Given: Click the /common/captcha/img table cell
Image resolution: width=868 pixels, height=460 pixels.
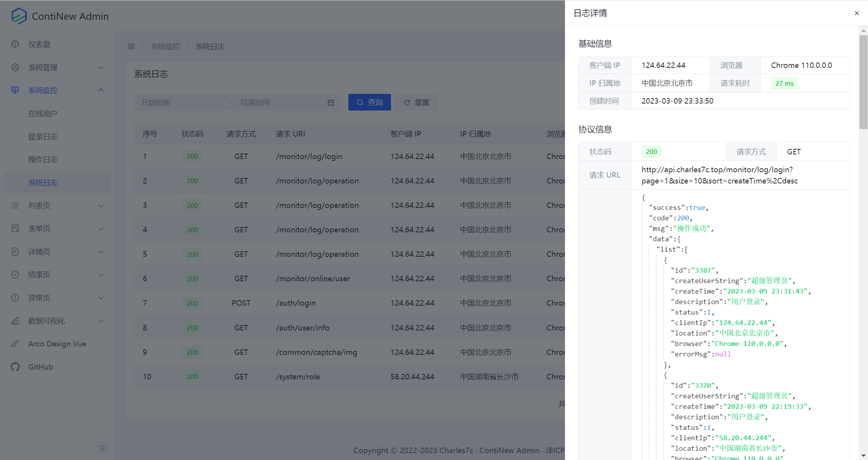Looking at the screenshot, I should coord(316,352).
